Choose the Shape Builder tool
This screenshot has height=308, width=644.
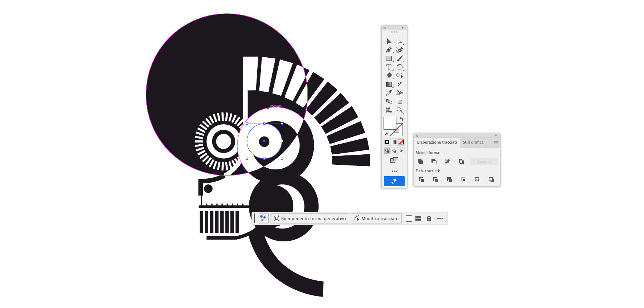pos(389,101)
